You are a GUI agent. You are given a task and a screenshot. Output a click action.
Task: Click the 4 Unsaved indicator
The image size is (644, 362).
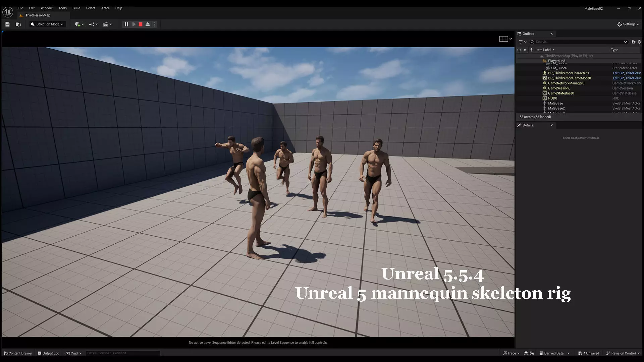[x=589, y=353]
